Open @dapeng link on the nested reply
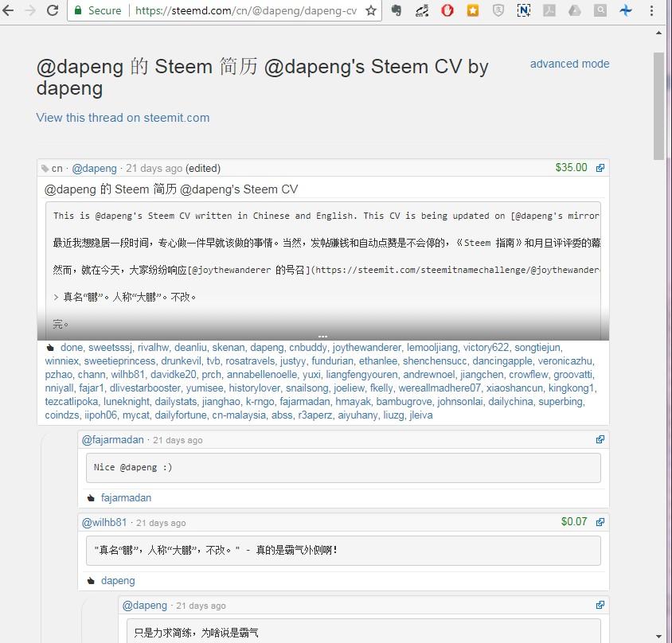The width and height of the screenshot is (672, 643). (145, 606)
